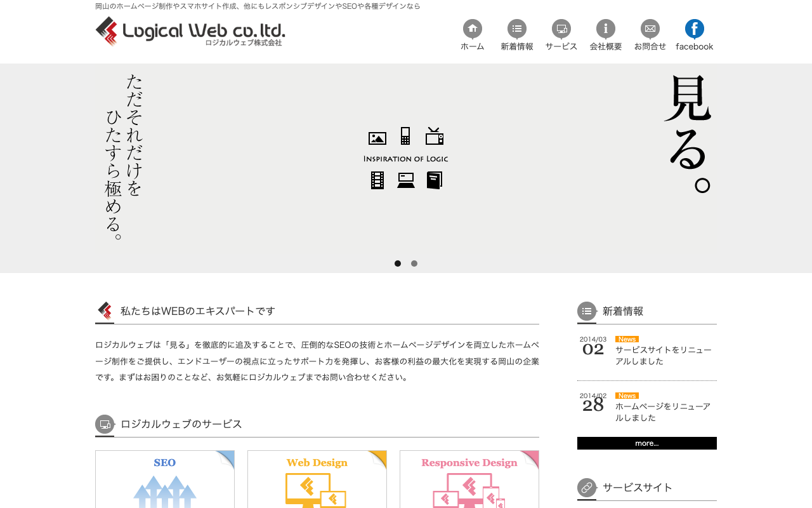This screenshot has height=508, width=812.
Task: Go to サービス menu label
Action: (561, 46)
